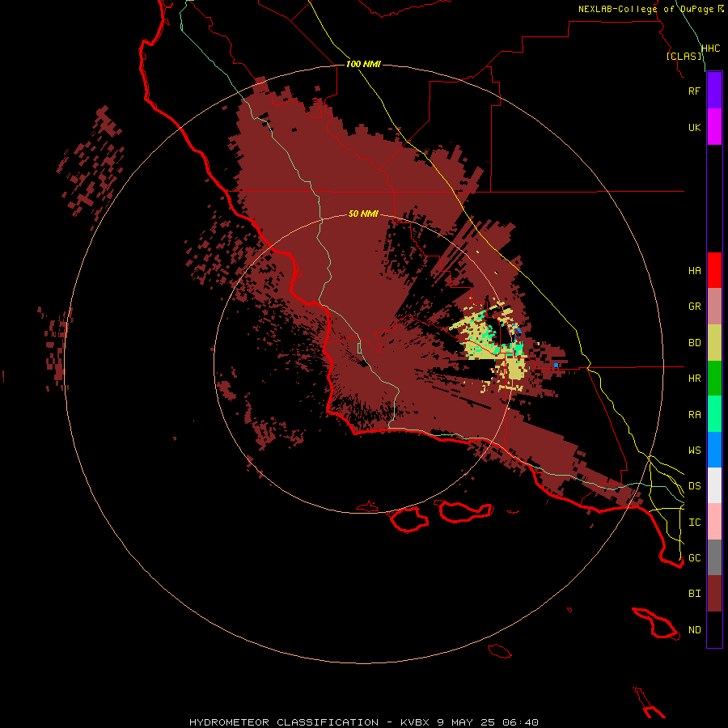
Task: Click the 'WS' legend label
Action: [694, 451]
